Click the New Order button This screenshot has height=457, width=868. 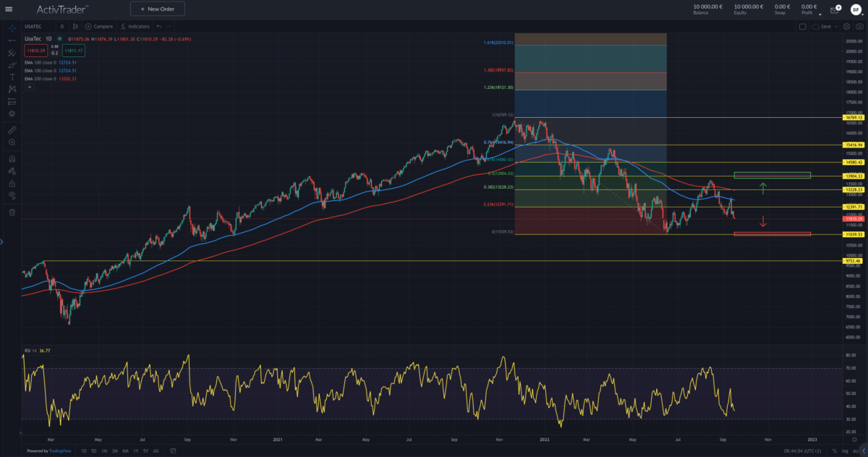point(158,9)
